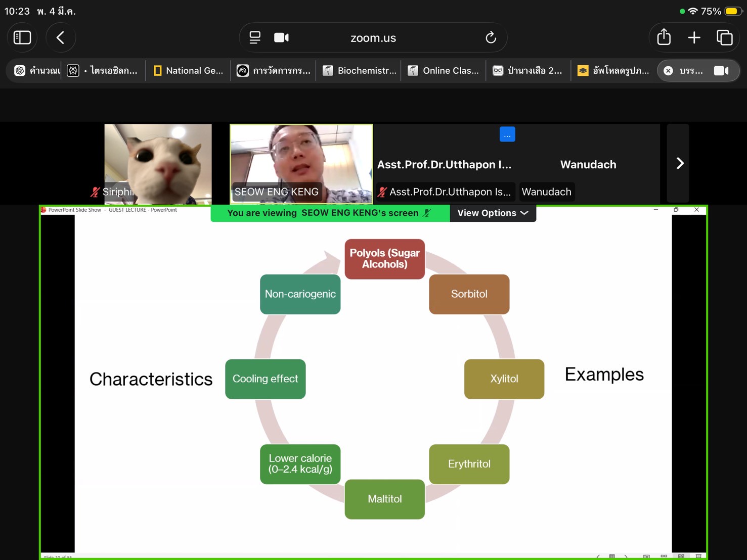Open the Online Class tab
This screenshot has width=747, height=560.
pos(444,71)
